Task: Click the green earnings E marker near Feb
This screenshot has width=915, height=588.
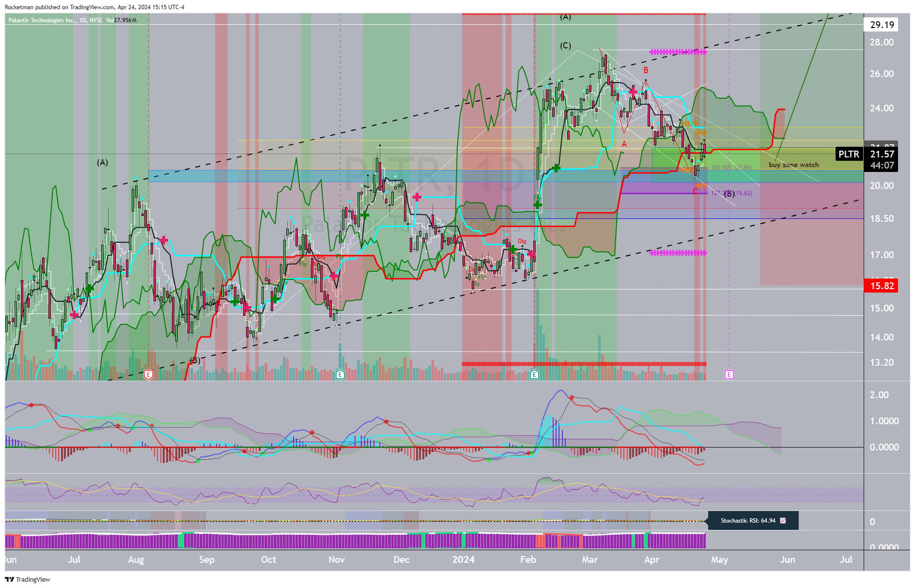Action: (534, 374)
